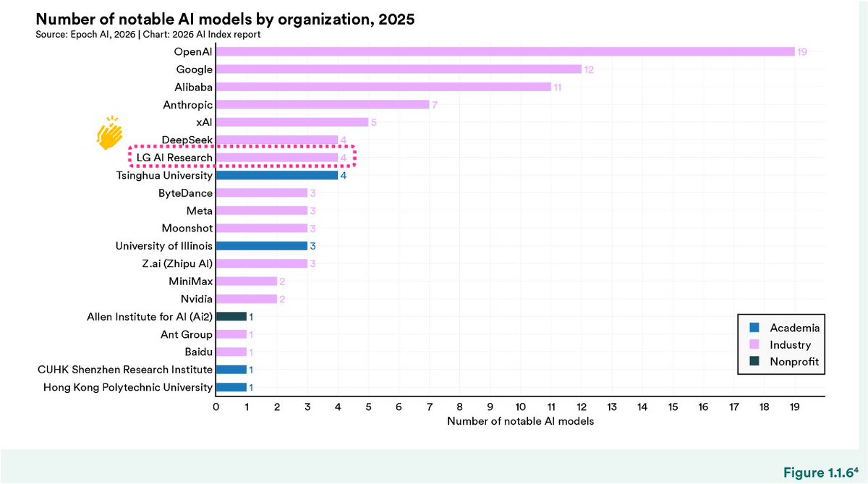This screenshot has height=484, width=868.
Task: Click the 'CUHK Shenzhen Research Institute' label
Action: 125,370
